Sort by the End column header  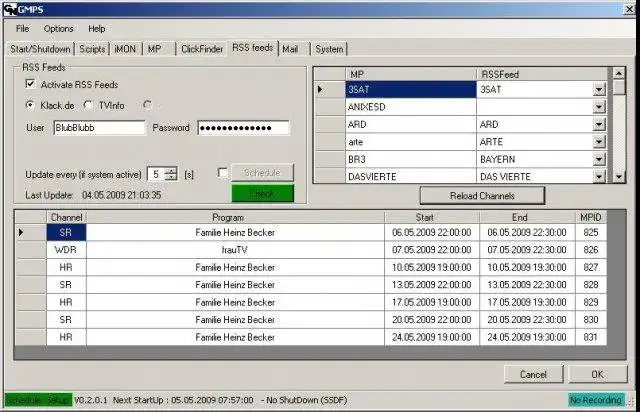point(527,218)
